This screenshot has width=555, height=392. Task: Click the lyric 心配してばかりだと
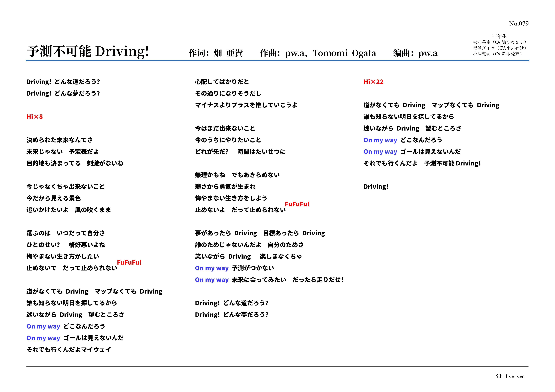[x=222, y=82]
